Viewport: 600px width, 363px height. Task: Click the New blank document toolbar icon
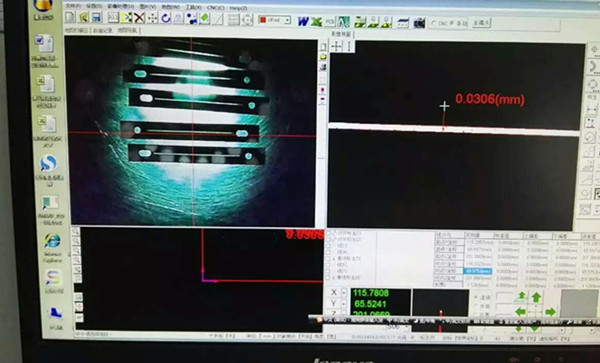pos(70,17)
